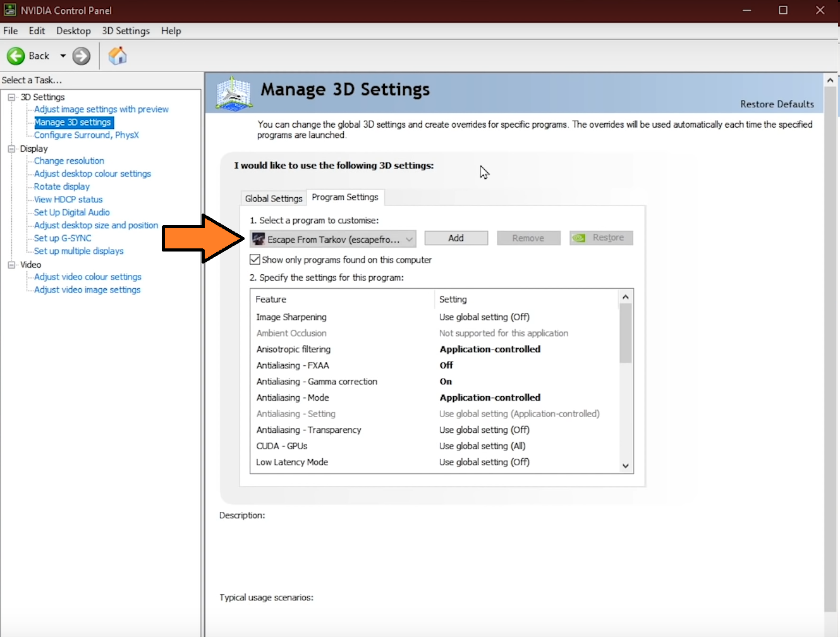Open Set Up Digital Audio

pos(72,212)
